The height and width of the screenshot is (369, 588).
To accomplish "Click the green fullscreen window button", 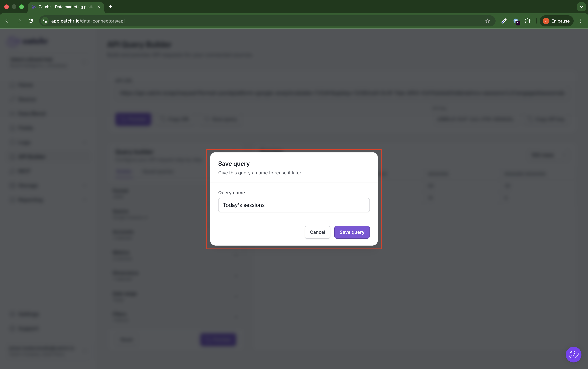I will [x=22, y=7].
